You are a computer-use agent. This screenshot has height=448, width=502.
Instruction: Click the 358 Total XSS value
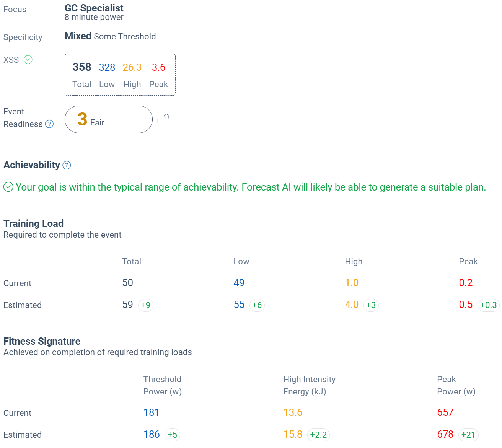point(82,67)
